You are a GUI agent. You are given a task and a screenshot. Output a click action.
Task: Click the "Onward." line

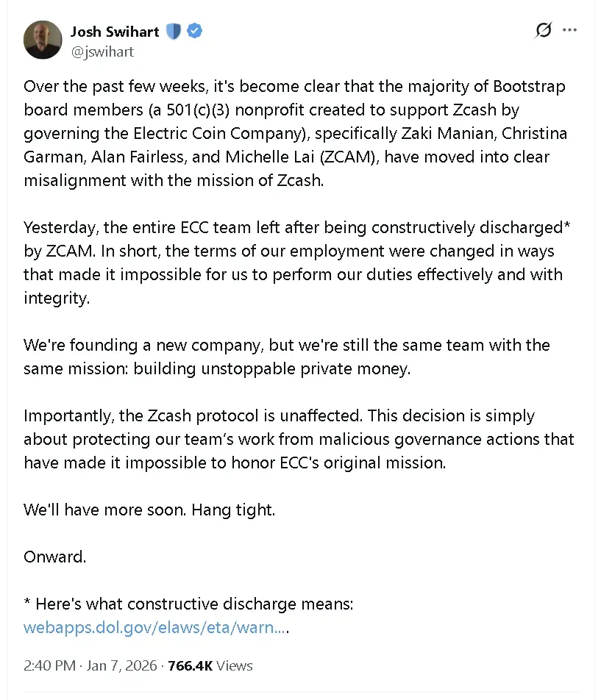pyautogui.click(x=55, y=557)
